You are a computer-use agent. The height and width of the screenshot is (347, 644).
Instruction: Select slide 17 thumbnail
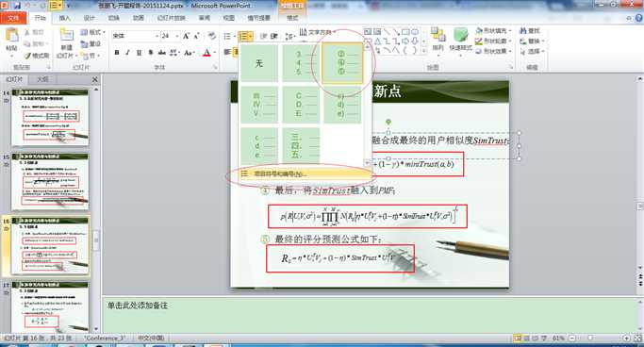click(x=50, y=307)
